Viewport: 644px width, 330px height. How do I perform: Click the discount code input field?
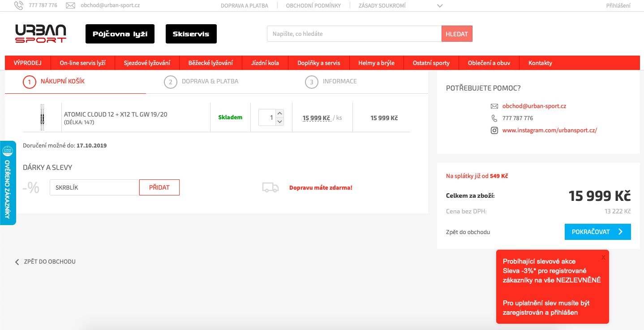point(94,187)
